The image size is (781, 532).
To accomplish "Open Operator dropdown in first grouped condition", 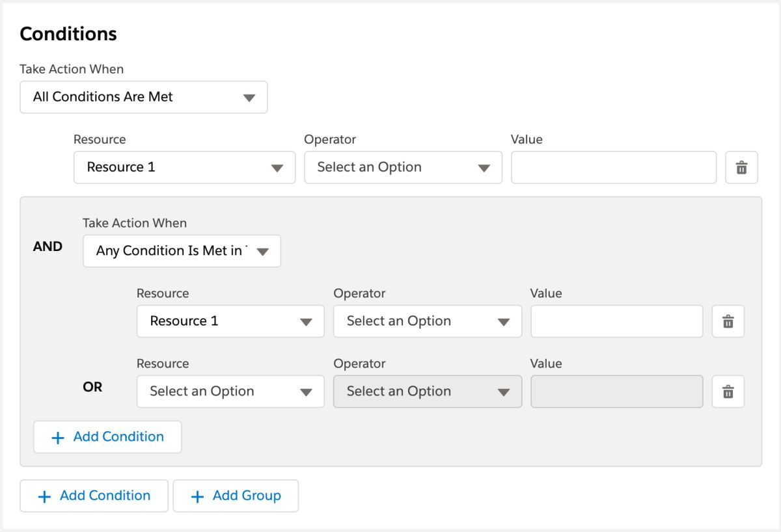I will click(427, 321).
